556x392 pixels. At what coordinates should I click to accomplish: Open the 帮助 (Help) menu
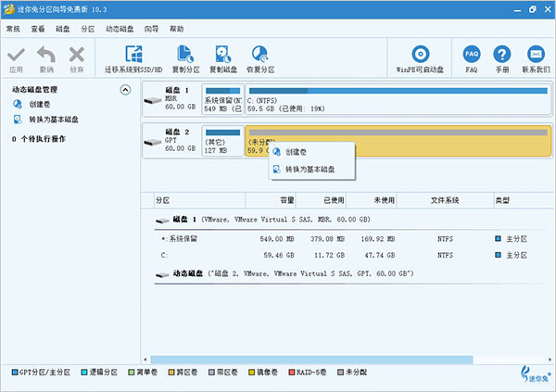tap(177, 29)
